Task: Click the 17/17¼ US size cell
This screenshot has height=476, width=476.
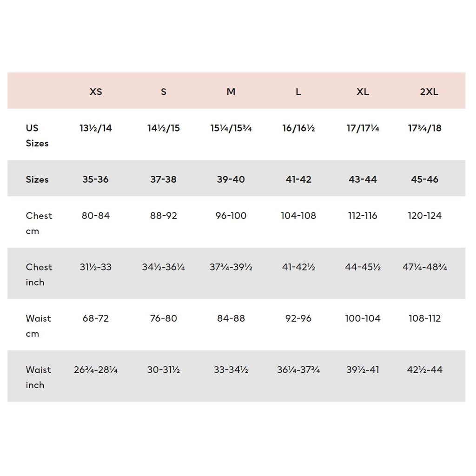Action: [363, 128]
